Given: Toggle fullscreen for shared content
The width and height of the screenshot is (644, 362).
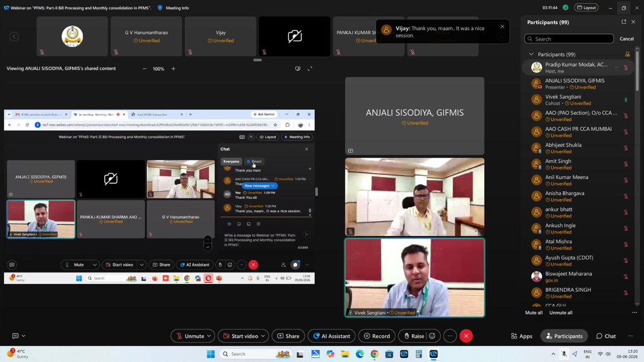Looking at the screenshot, I should (310, 69).
